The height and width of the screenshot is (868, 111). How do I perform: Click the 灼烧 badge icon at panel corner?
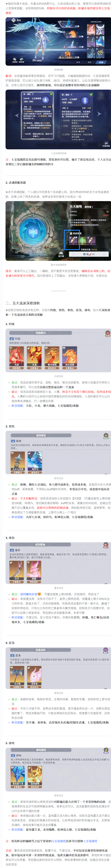coord(107,334)
